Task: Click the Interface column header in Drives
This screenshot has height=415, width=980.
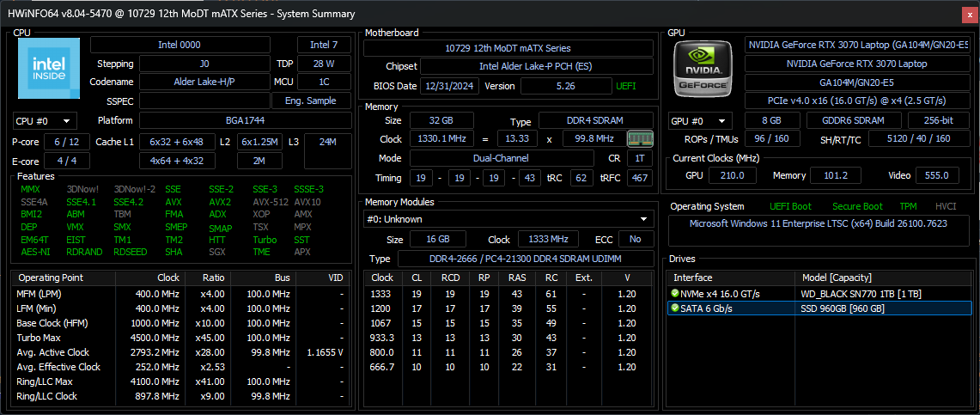Action: coord(731,278)
